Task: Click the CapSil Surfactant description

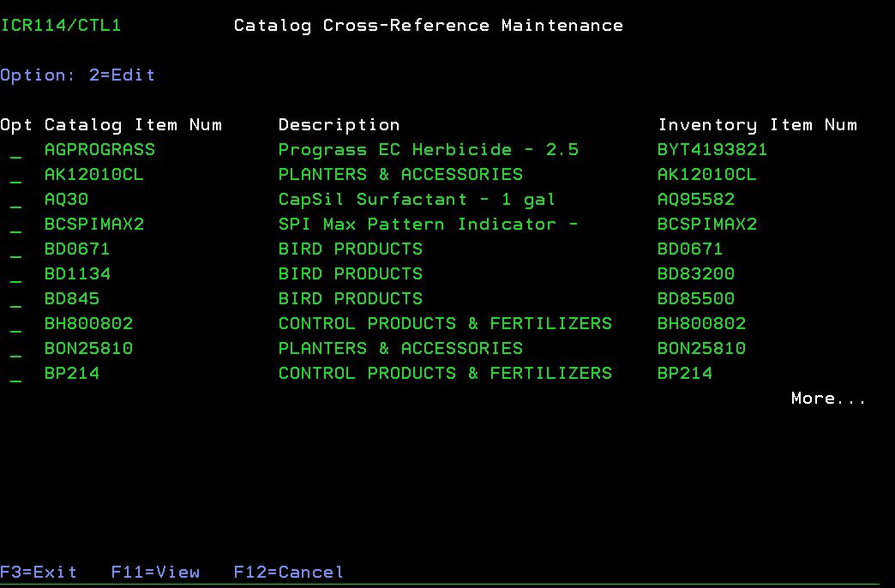Action: pos(417,200)
